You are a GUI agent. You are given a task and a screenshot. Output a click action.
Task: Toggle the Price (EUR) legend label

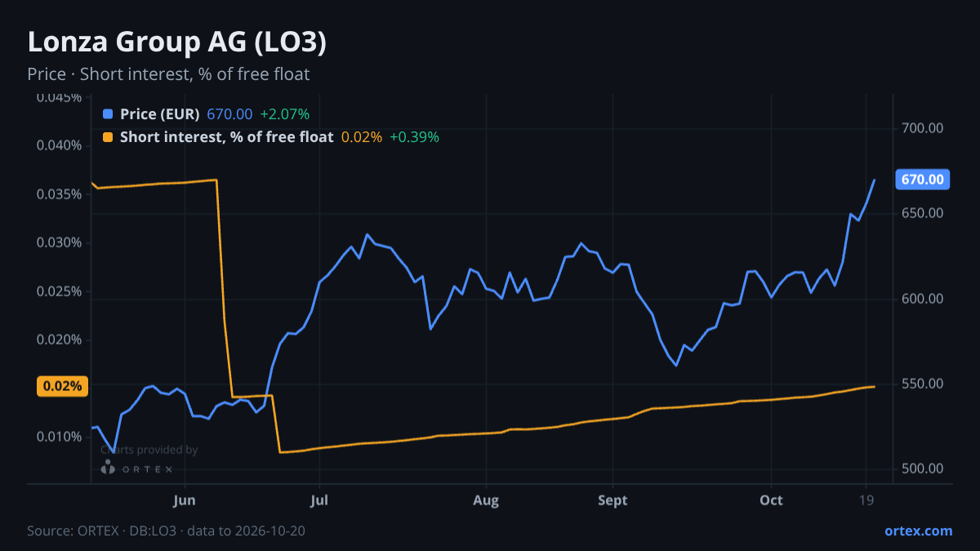point(159,113)
